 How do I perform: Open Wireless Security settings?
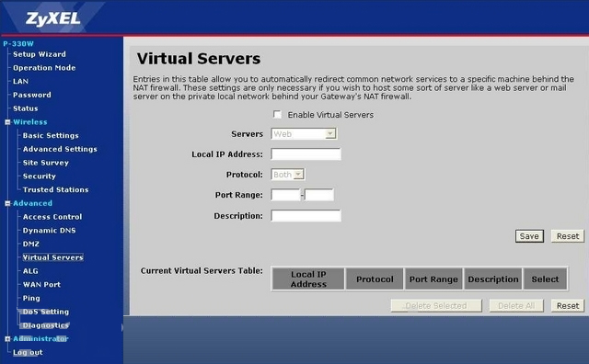[x=39, y=176]
